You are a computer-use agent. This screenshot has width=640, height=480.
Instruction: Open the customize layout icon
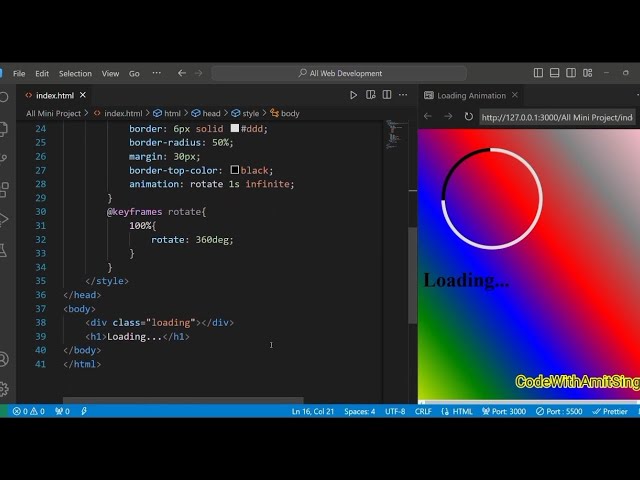point(587,73)
